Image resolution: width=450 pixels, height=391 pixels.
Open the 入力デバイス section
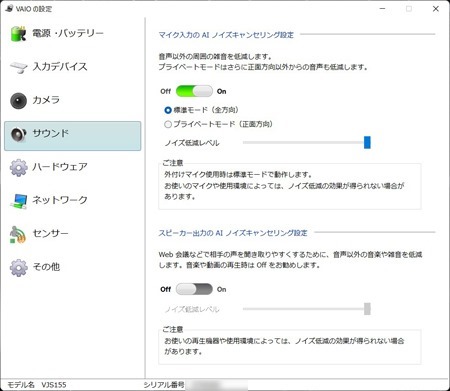[x=73, y=67]
